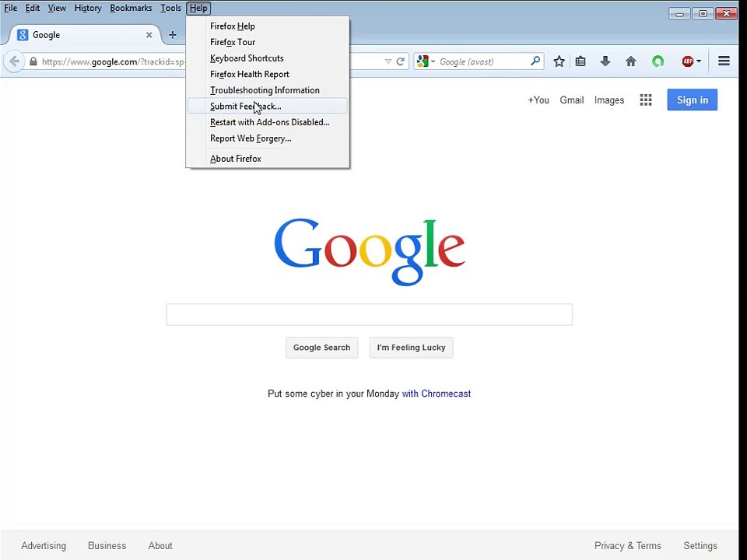Screen dimensions: 747x560
Task: Go to home page icon
Action: tap(631, 61)
